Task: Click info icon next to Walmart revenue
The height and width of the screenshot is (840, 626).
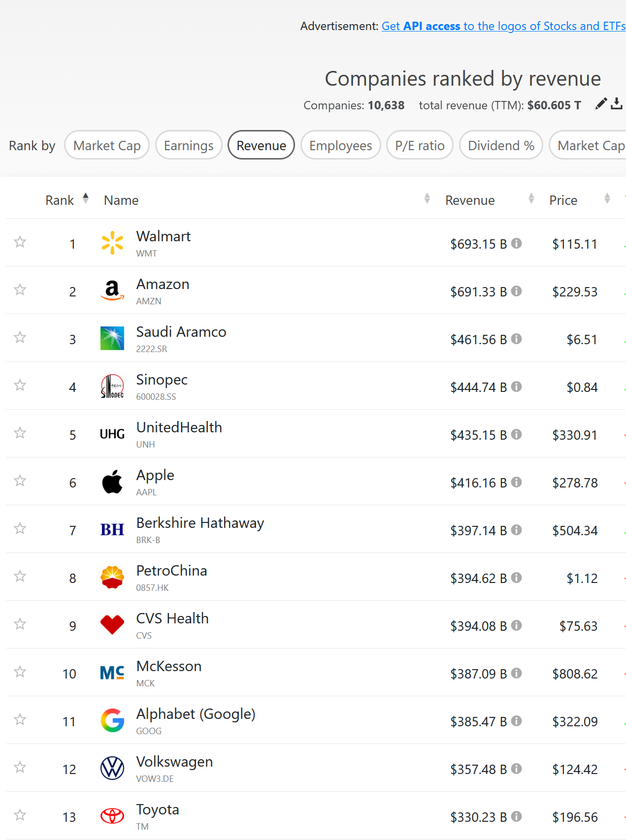Action: tap(516, 243)
